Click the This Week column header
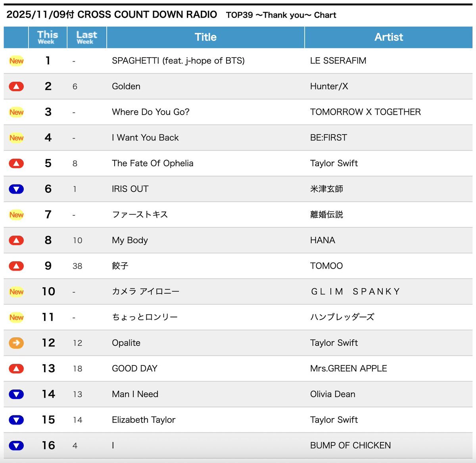This screenshot has height=463, width=476. pos(48,37)
